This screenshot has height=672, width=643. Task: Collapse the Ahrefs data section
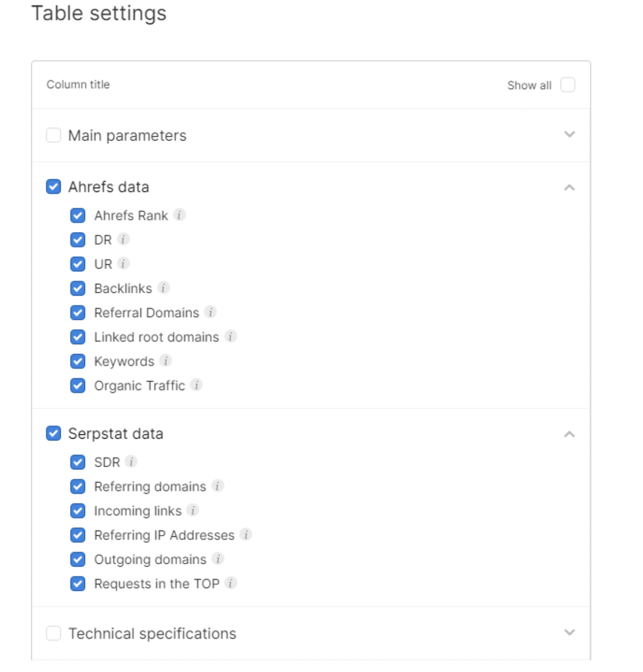pyautogui.click(x=569, y=188)
